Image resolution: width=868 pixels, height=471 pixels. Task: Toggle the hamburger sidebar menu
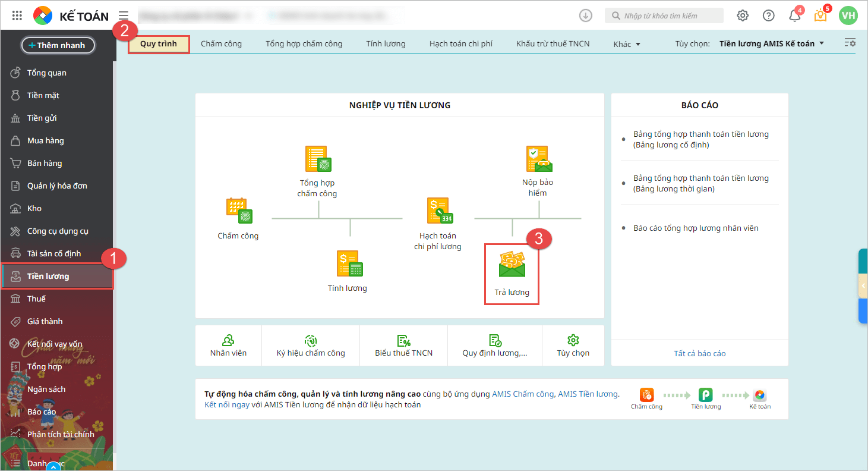pyautogui.click(x=124, y=16)
